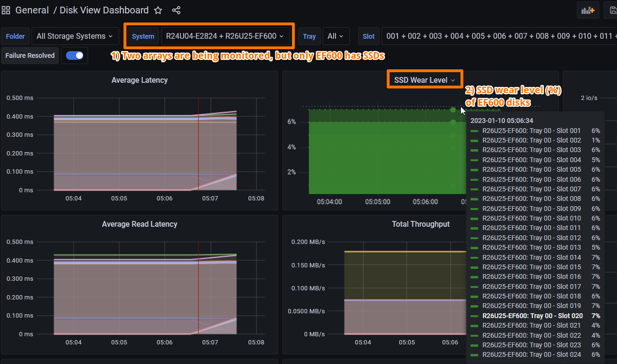Click the Slot 024 tooltip row

[x=535, y=354]
